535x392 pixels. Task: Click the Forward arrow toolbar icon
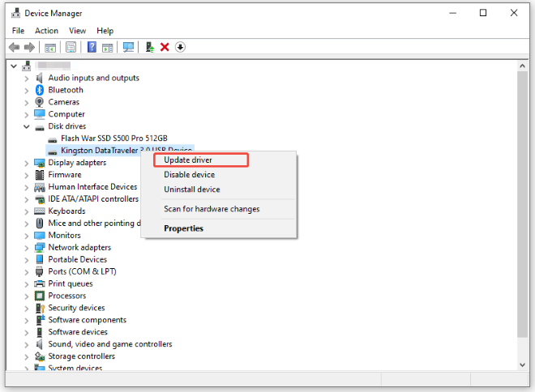pyautogui.click(x=29, y=47)
